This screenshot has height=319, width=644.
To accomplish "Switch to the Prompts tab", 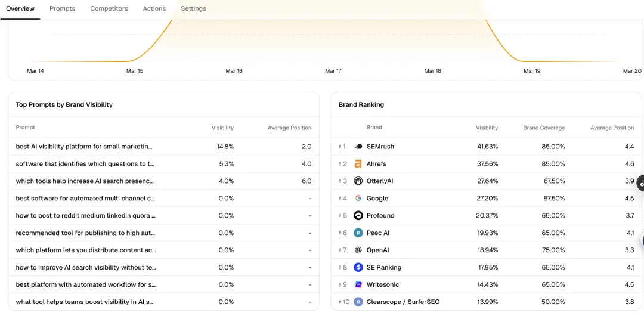I will pos(62,9).
